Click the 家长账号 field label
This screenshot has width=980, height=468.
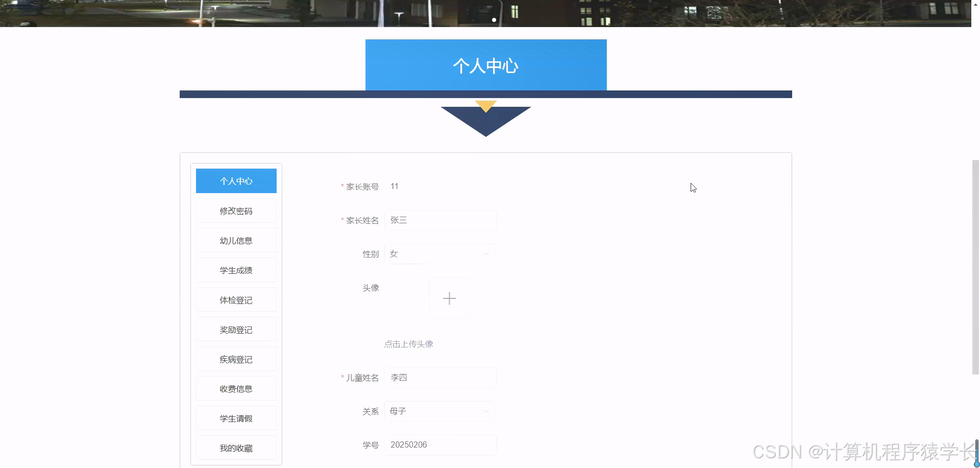(362, 186)
